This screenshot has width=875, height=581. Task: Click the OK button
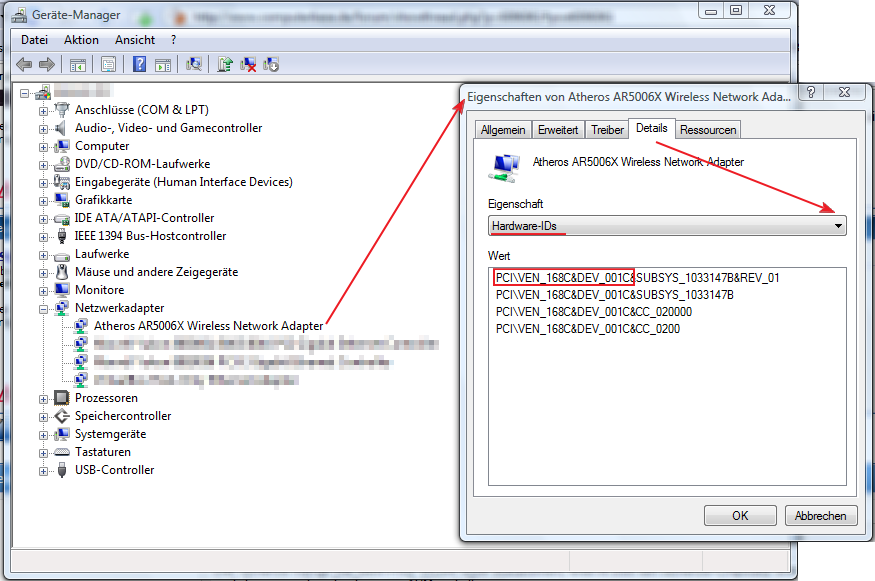coord(740,516)
